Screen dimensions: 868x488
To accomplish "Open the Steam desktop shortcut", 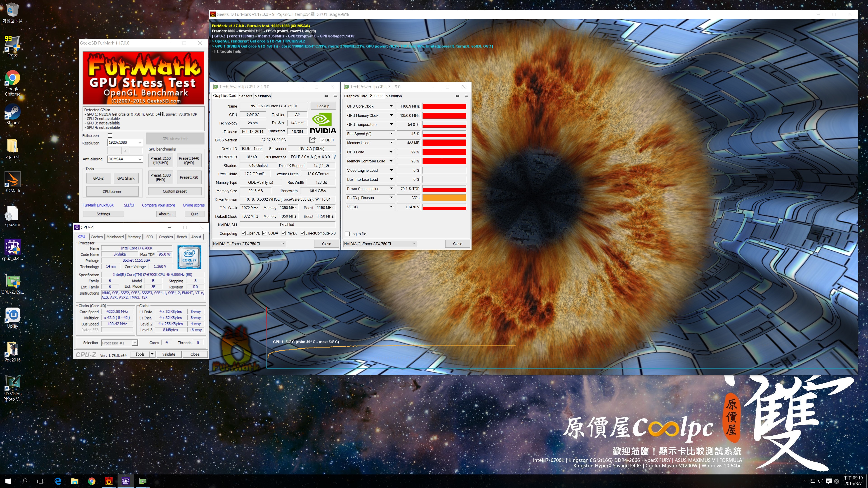I will point(12,115).
